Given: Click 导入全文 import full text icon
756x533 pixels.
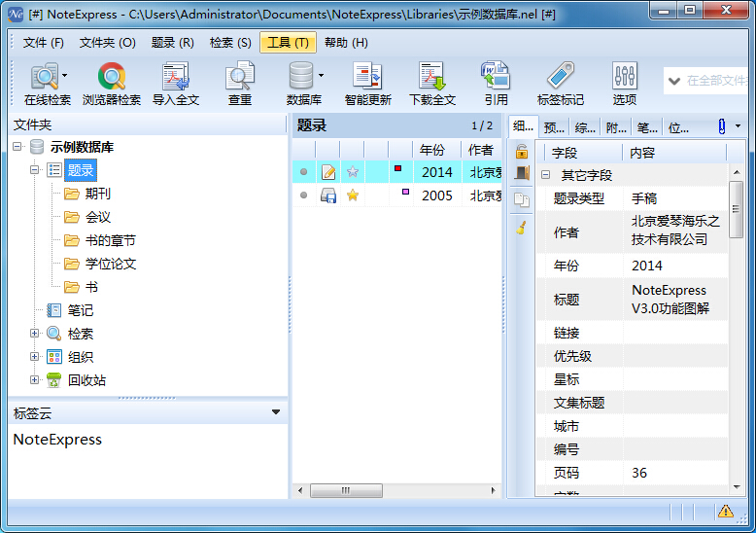Looking at the screenshot, I should [176, 83].
